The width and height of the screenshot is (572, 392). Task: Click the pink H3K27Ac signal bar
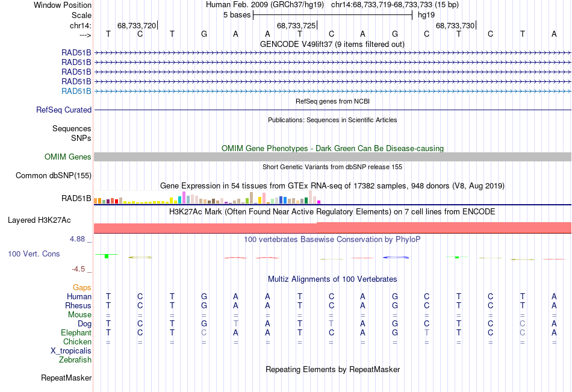point(332,228)
